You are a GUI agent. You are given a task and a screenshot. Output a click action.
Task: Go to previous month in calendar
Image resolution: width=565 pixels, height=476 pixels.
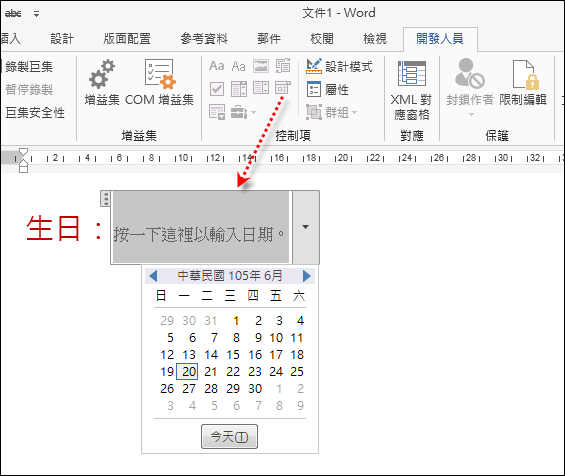pyautogui.click(x=153, y=276)
